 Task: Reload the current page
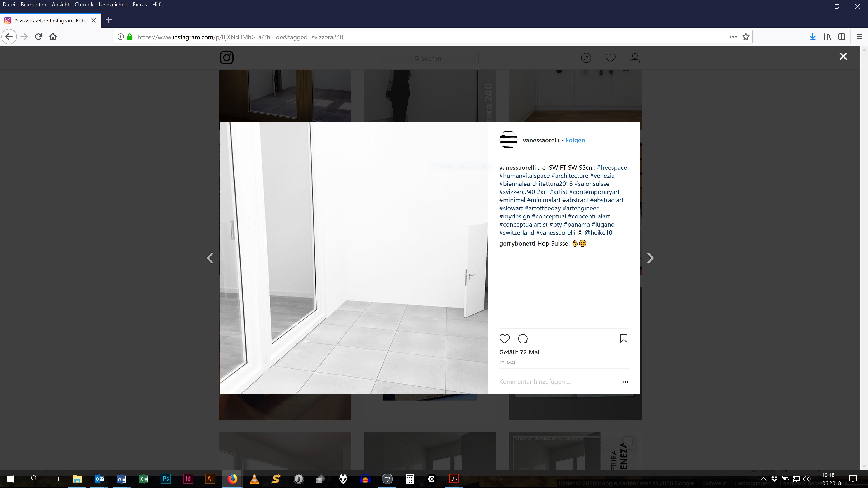38,37
